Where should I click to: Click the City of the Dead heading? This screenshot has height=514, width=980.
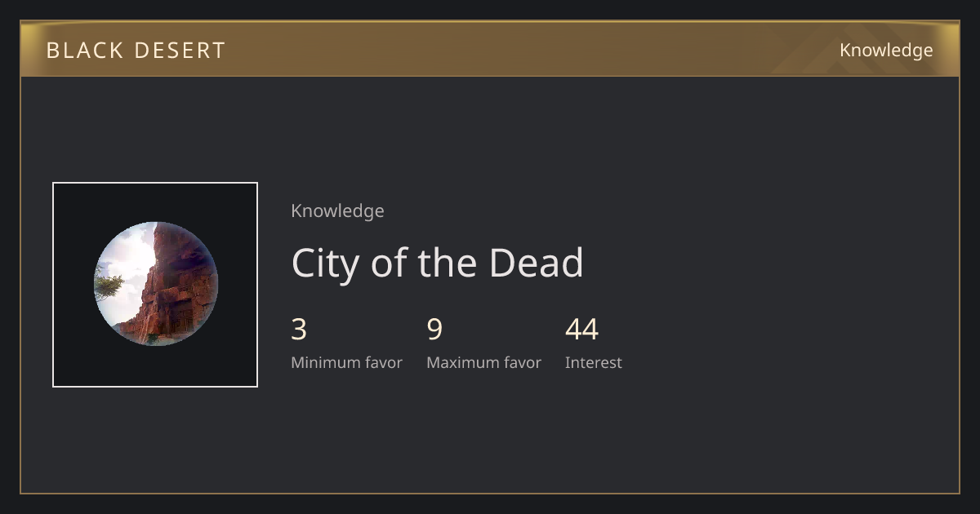click(438, 263)
